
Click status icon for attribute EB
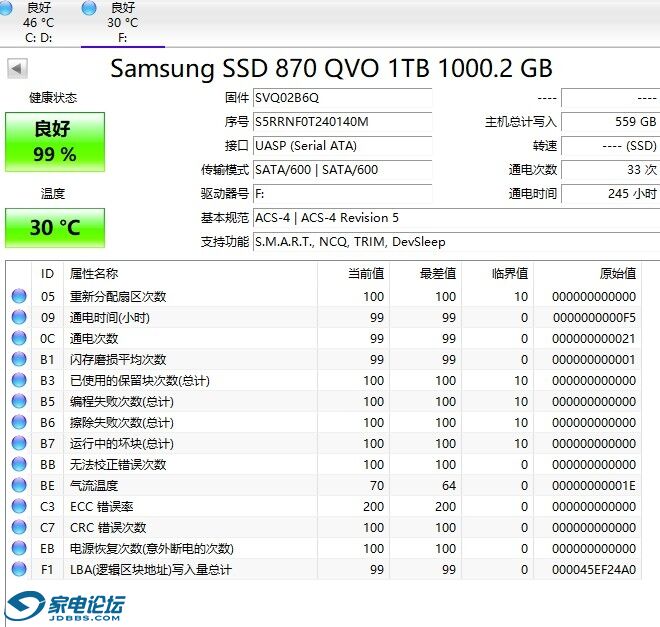(19, 548)
